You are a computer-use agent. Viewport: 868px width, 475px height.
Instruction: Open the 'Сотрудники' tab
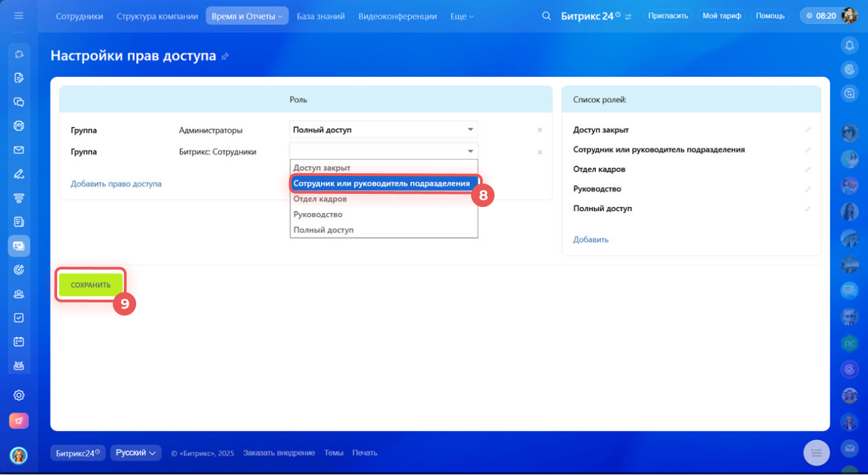coord(79,16)
